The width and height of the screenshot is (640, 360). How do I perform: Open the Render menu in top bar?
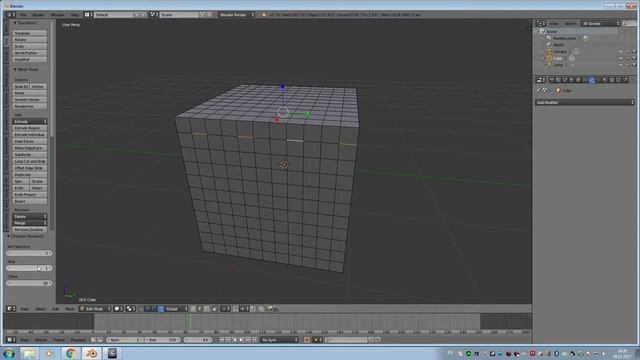[x=39, y=15]
